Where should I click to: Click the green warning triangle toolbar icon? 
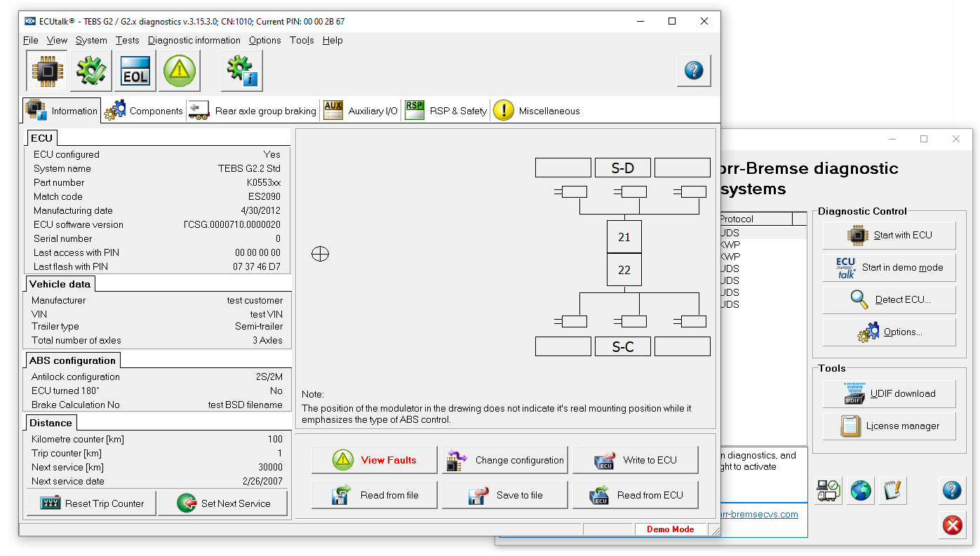click(180, 71)
